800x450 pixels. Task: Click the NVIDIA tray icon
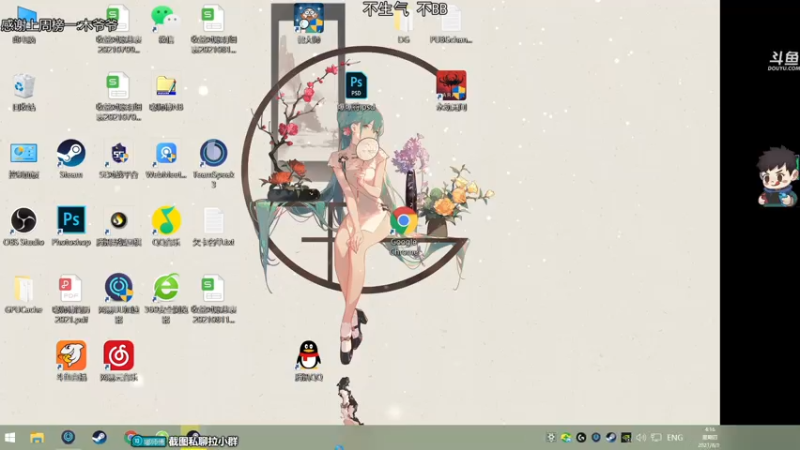(626, 438)
